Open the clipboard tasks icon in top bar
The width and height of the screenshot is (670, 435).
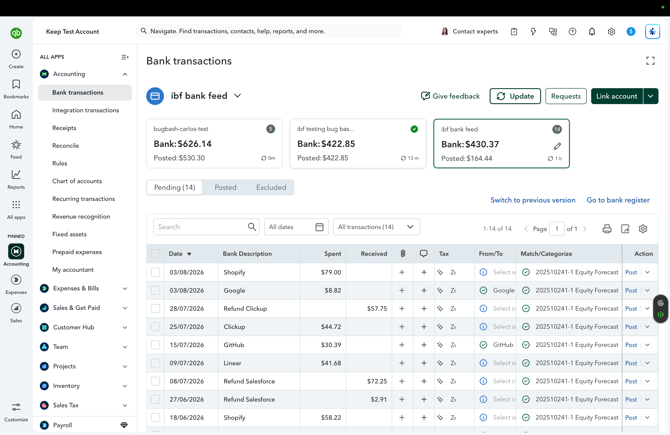(514, 32)
